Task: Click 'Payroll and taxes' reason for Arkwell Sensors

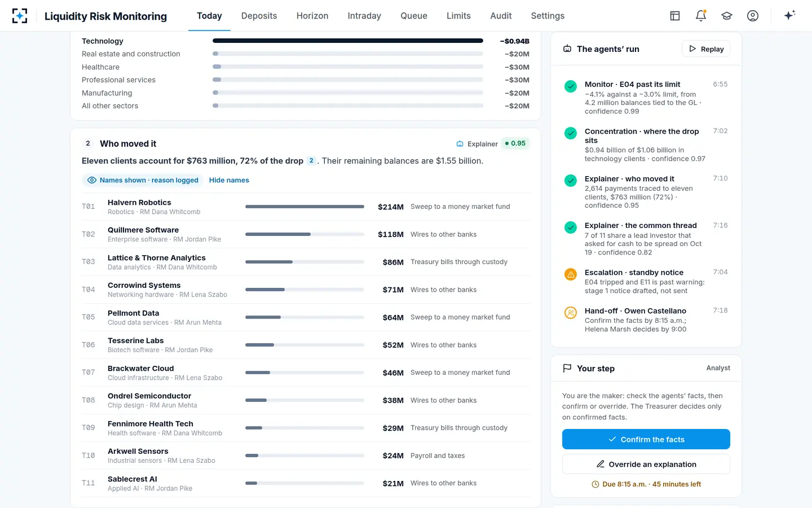Action: tap(438, 456)
